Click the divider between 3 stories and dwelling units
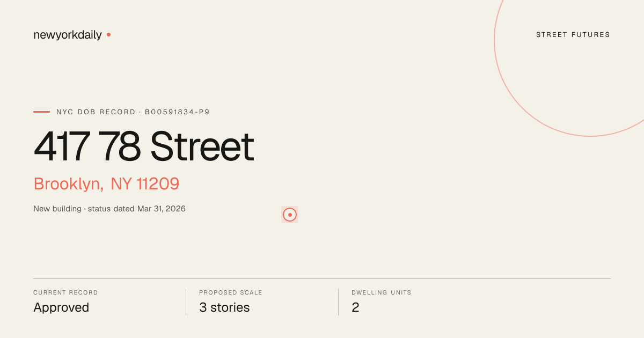This screenshot has width=644, height=338. coord(338,302)
